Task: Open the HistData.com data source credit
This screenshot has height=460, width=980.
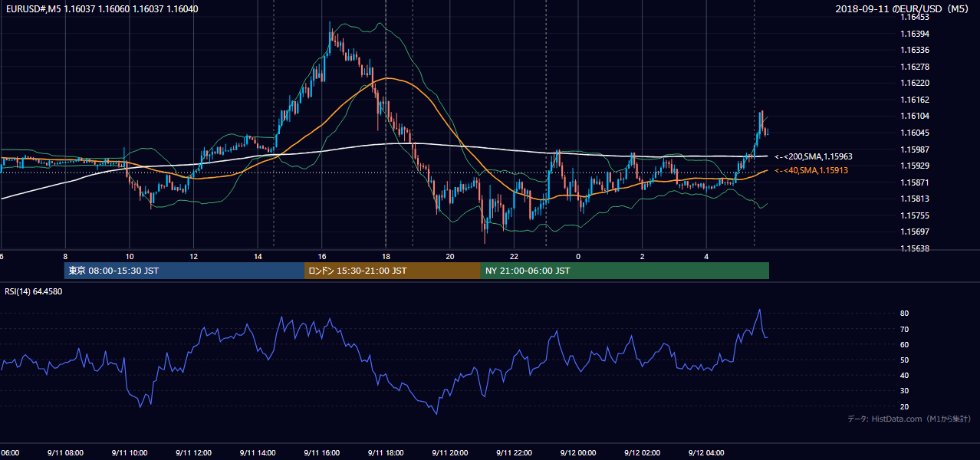Action: click(909, 419)
